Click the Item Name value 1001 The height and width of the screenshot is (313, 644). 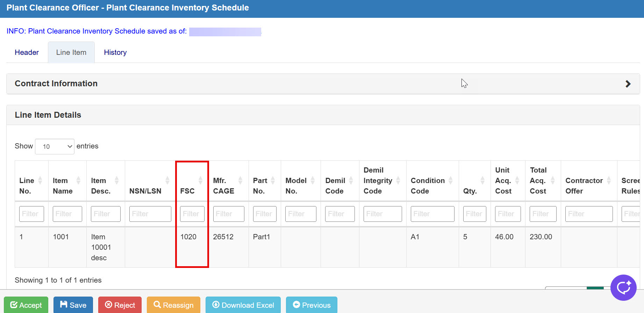click(x=61, y=237)
